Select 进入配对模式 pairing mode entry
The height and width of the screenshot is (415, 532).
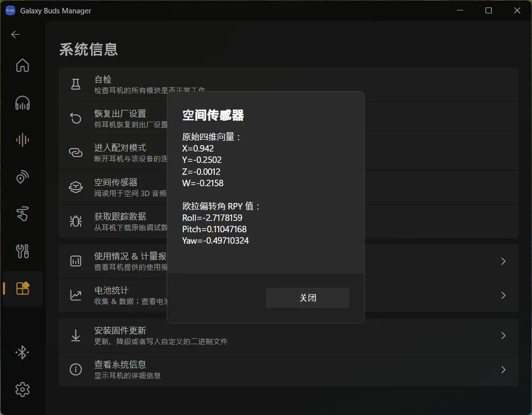click(289, 153)
